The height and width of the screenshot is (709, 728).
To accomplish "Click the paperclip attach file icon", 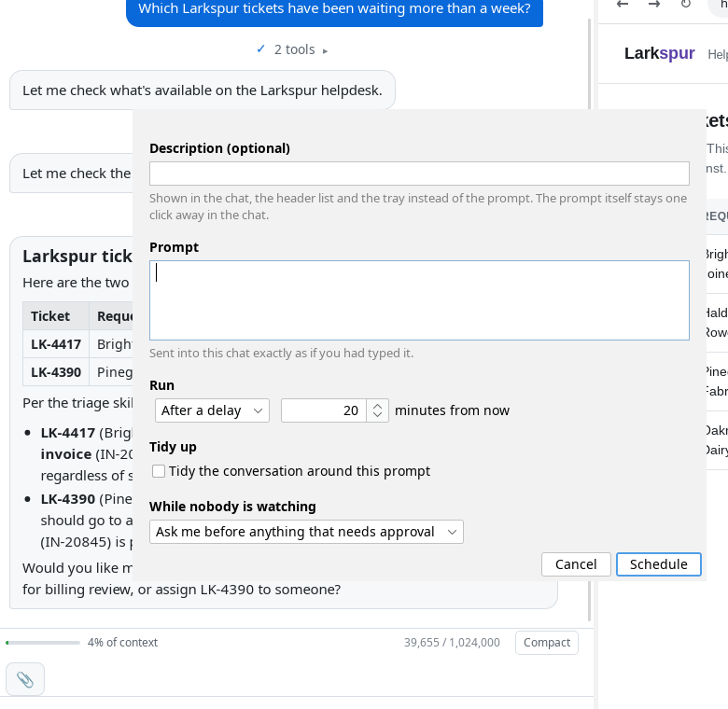I will pos(25,679).
